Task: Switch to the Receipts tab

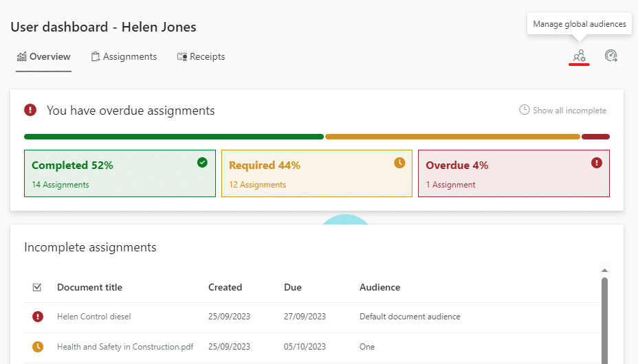Action: (201, 56)
